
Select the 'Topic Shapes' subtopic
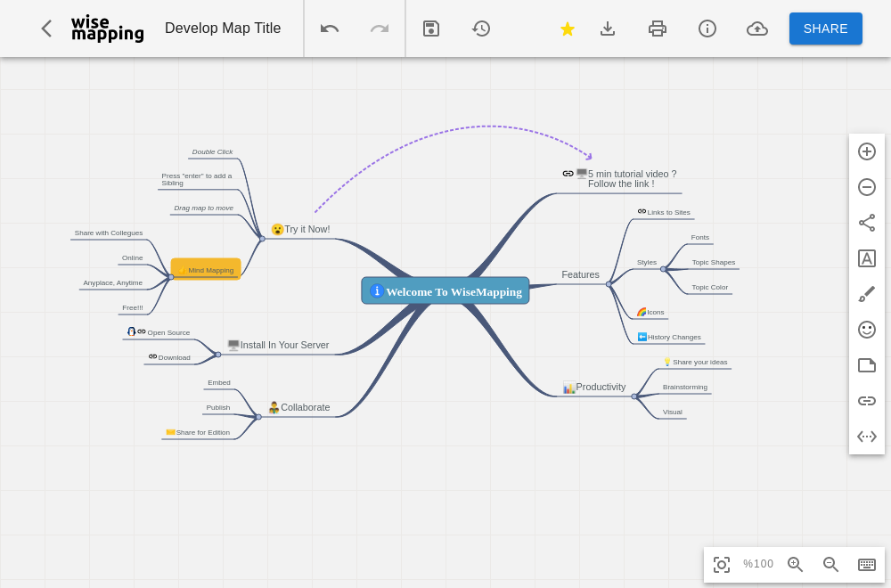pos(714,263)
